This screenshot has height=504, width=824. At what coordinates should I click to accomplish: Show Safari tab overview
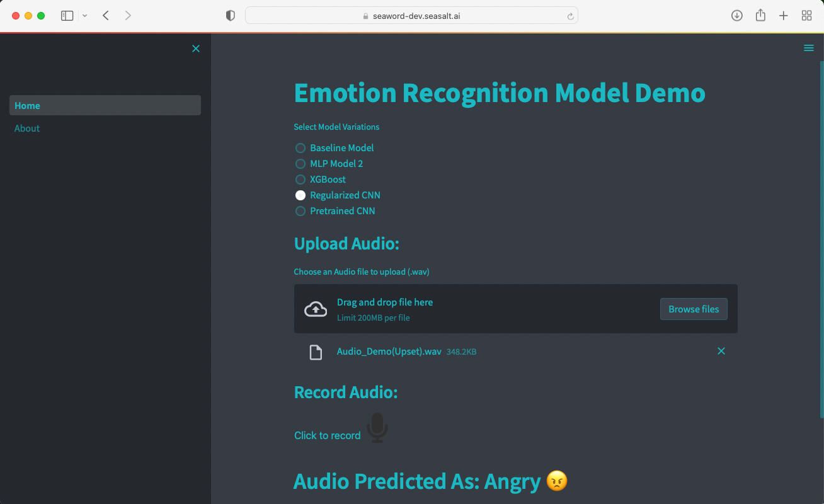(806, 16)
